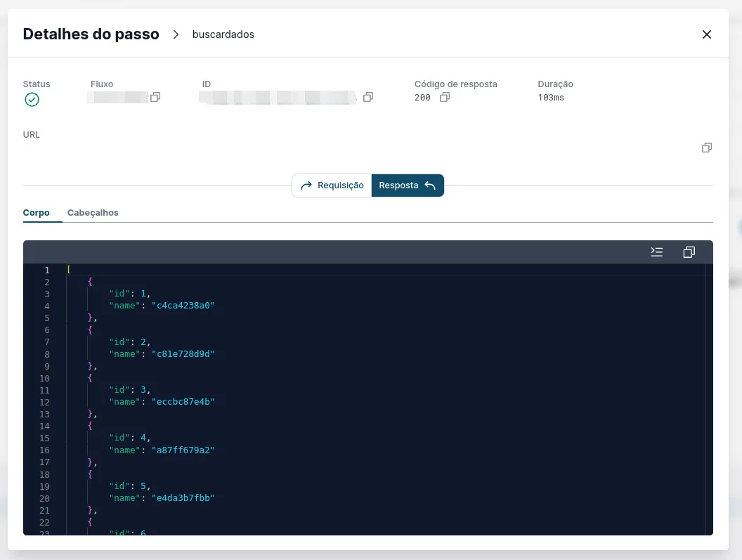
Task: Click the blurred ID value field
Action: pyautogui.click(x=278, y=97)
